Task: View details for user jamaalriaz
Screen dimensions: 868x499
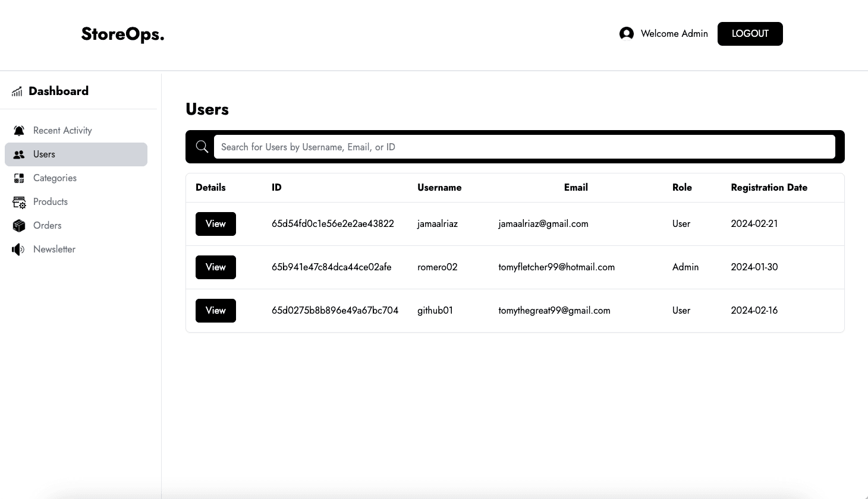Action: pyautogui.click(x=216, y=224)
